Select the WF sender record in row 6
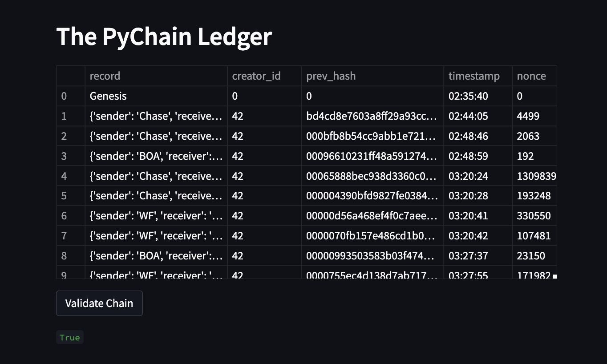This screenshot has height=364, width=607. point(156,215)
